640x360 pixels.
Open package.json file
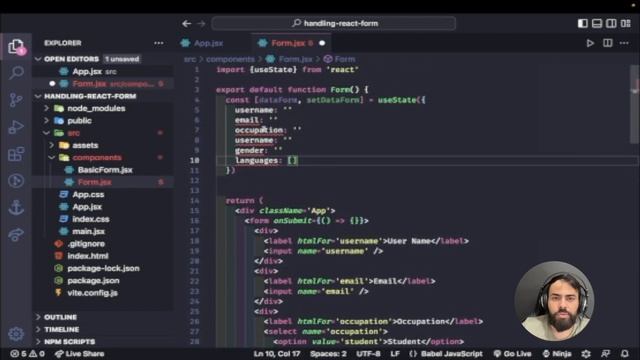(93, 280)
